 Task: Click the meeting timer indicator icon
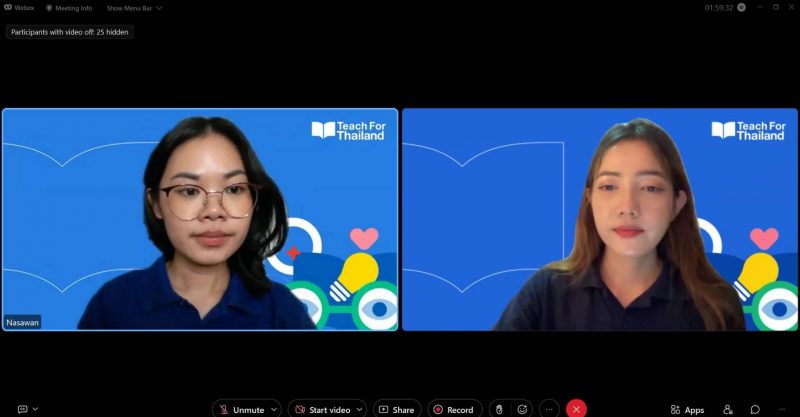click(x=741, y=7)
